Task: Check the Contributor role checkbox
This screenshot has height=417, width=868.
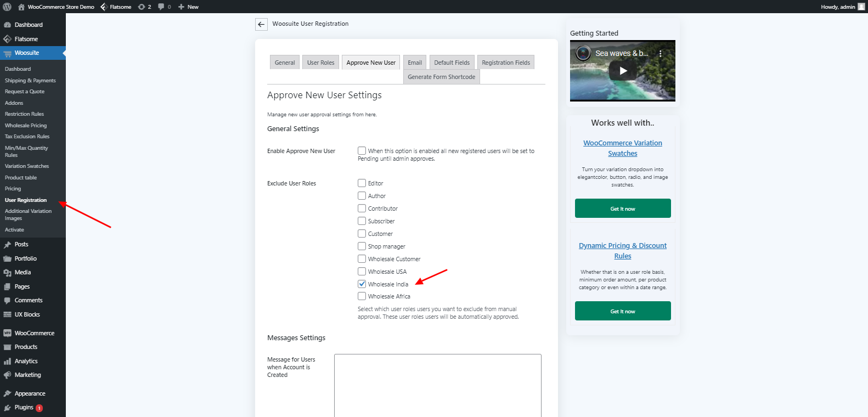Action: (362, 208)
